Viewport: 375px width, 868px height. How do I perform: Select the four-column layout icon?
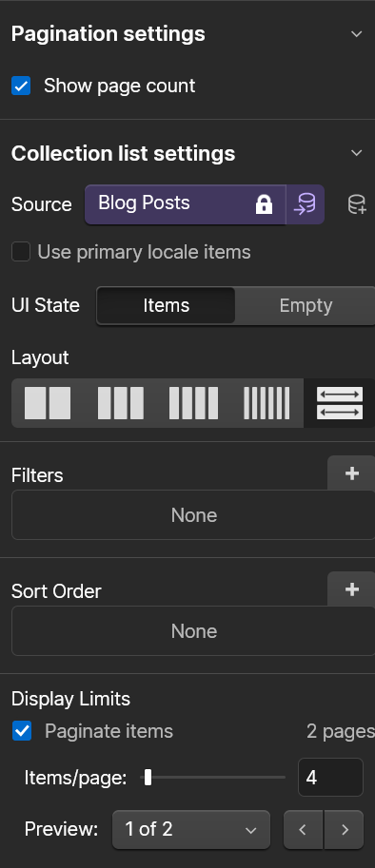tap(193, 403)
